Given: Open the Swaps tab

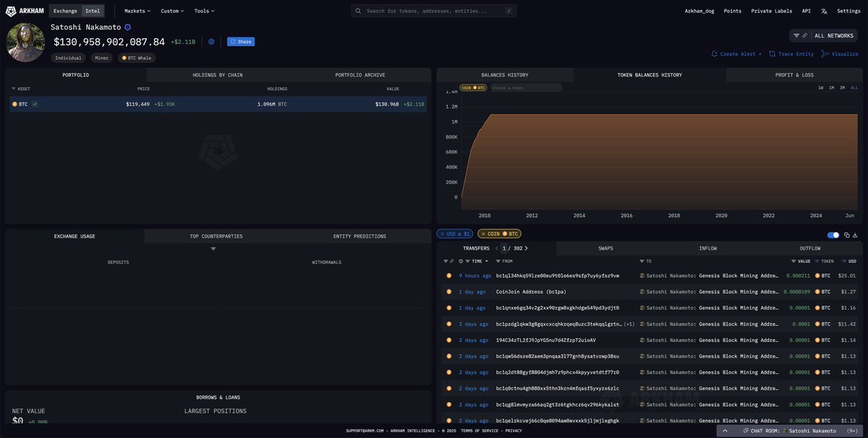Looking at the screenshot, I should tap(605, 248).
